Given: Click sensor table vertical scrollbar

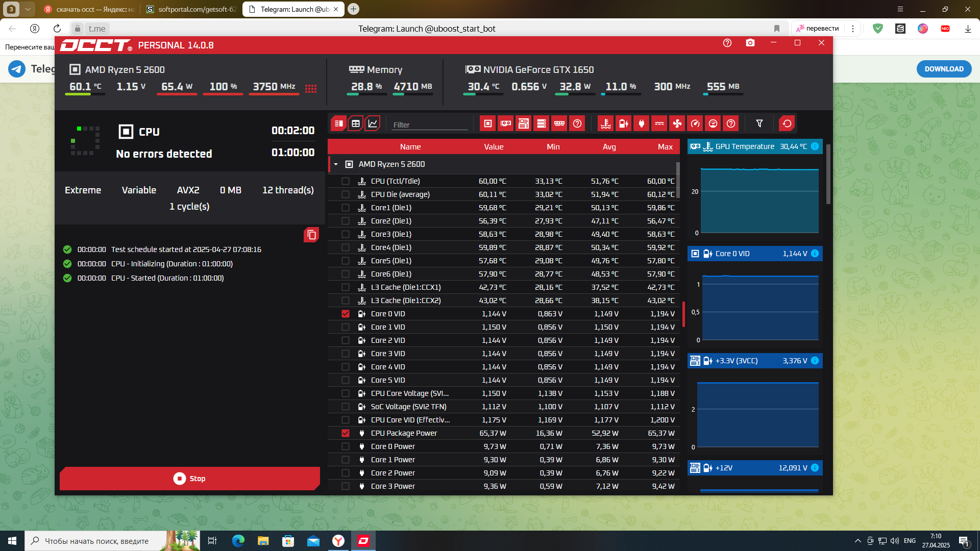Looking at the screenshot, I should pyautogui.click(x=678, y=180).
